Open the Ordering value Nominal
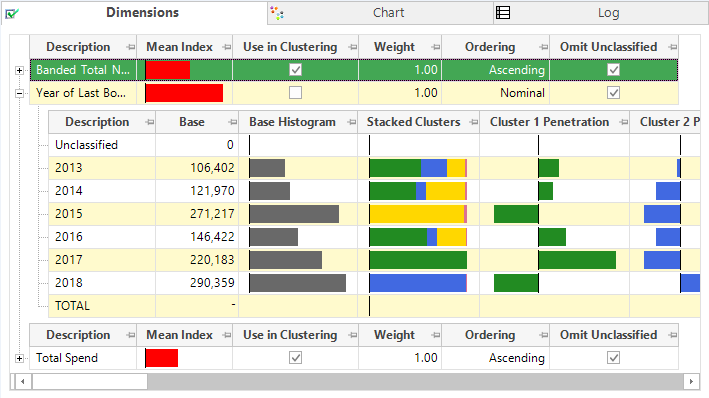The image size is (709, 398). [522, 93]
